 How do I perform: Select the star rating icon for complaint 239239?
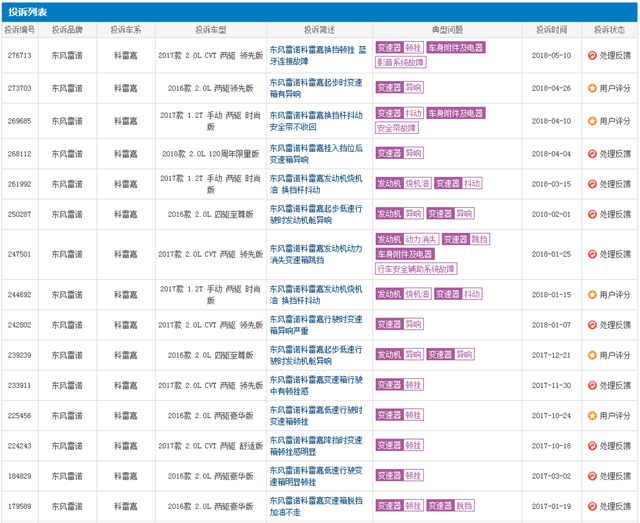[x=592, y=355]
